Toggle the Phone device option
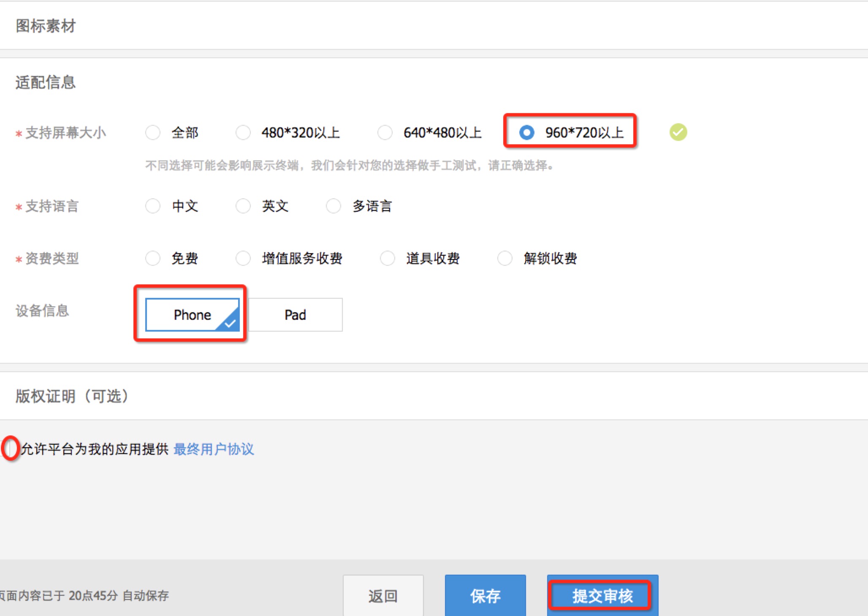The image size is (868, 616). (192, 315)
